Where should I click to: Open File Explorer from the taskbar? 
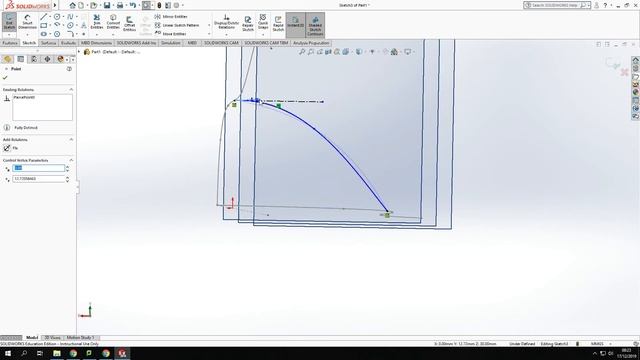click(x=57, y=353)
